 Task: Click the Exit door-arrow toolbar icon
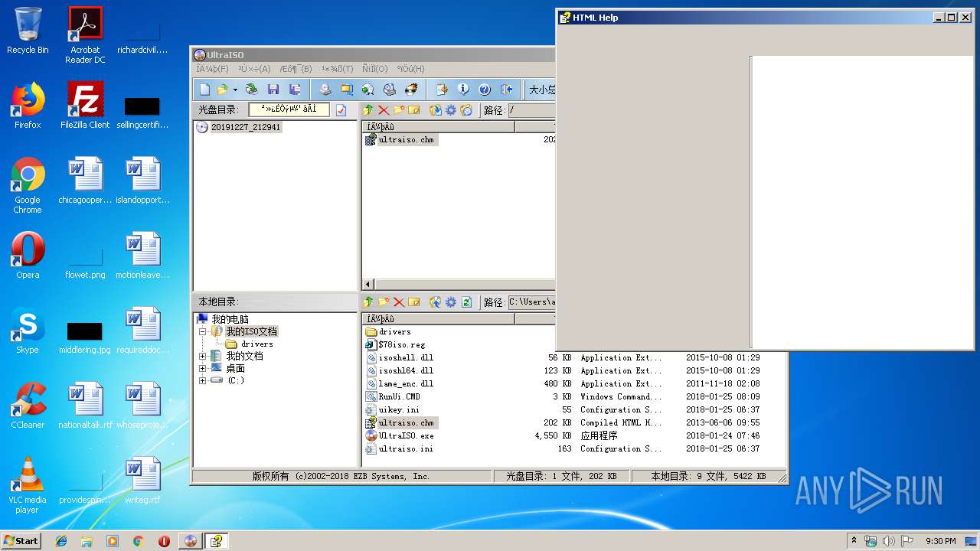tap(506, 90)
